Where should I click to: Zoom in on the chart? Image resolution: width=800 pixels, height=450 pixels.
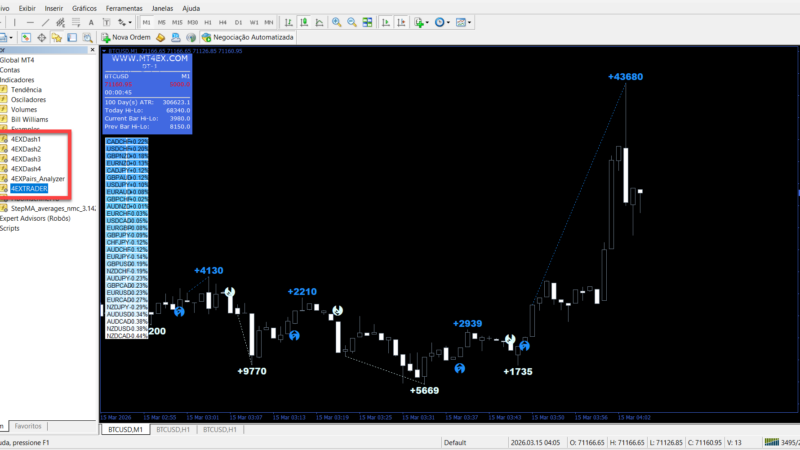337,22
